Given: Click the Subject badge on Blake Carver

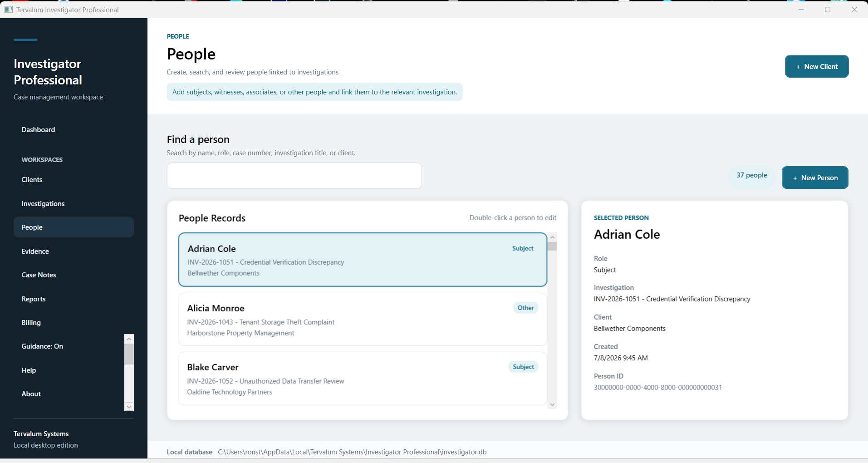Looking at the screenshot, I should (x=523, y=367).
